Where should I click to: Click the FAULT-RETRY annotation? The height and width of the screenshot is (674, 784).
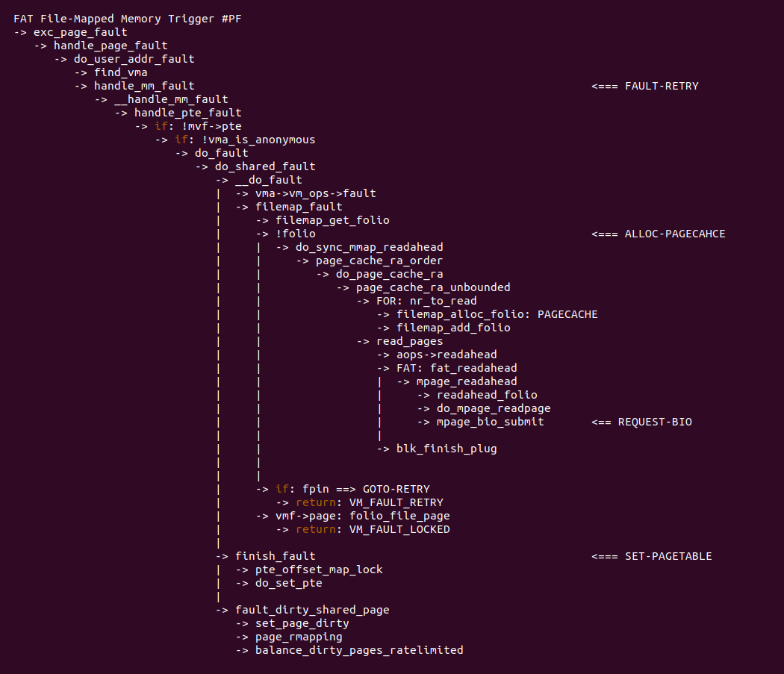coord(661,86)
